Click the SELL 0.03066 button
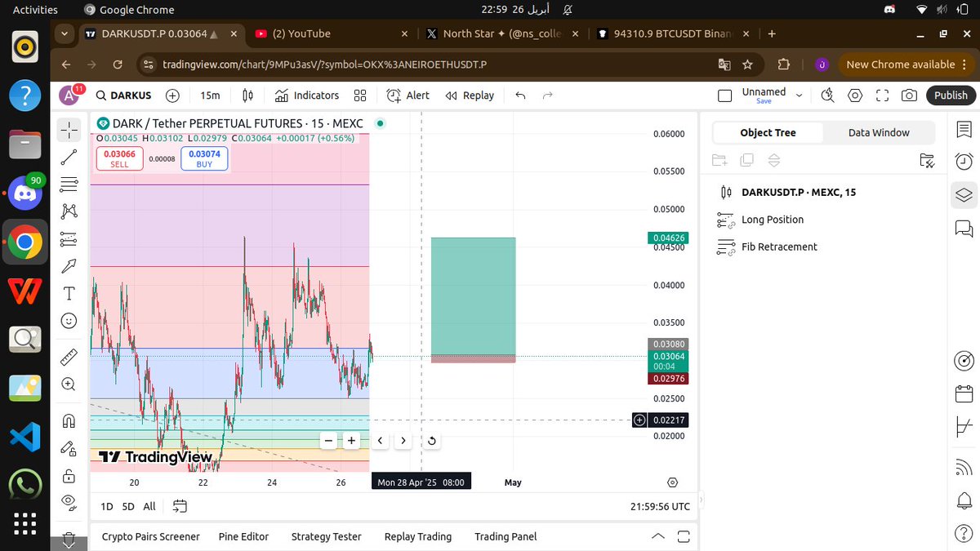Viewport: 980px width, 551px height. [119, 158]
